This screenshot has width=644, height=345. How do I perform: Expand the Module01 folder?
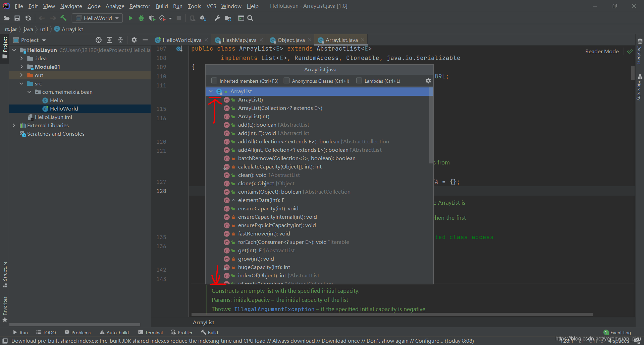click(x=21, y=67)
